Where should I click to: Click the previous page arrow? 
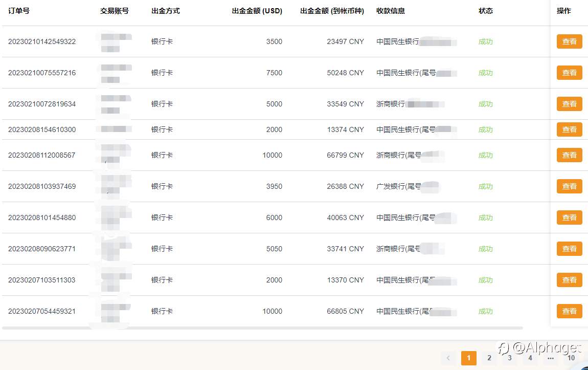coord(448,358)
